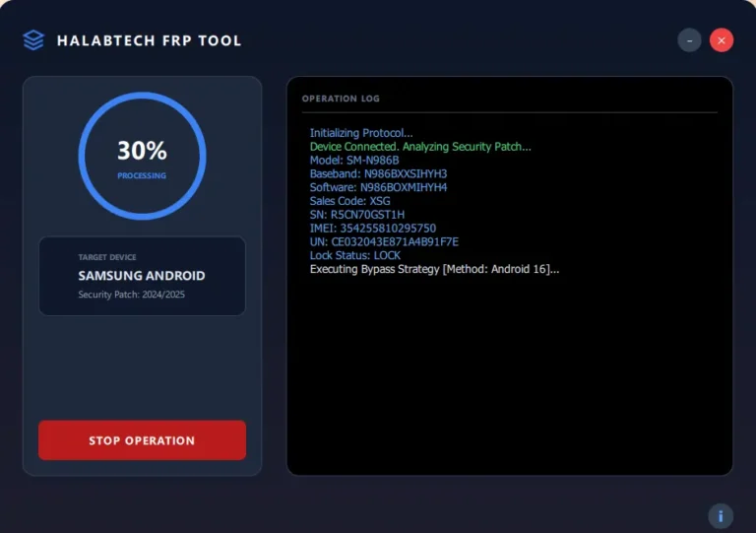Click the 'IMEI: 354255810295750' log entry
The height and width of the screenshot is (533, 756).
(373, 229)
